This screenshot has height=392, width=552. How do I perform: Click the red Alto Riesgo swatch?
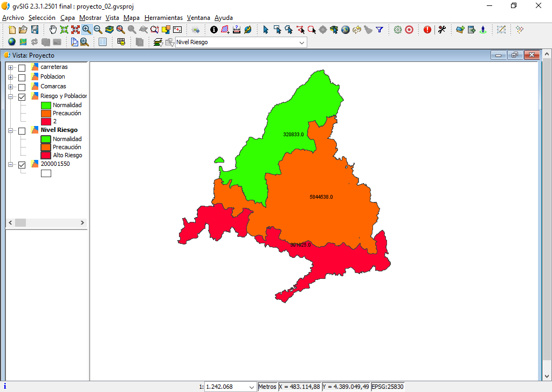[x=46, y=156]
